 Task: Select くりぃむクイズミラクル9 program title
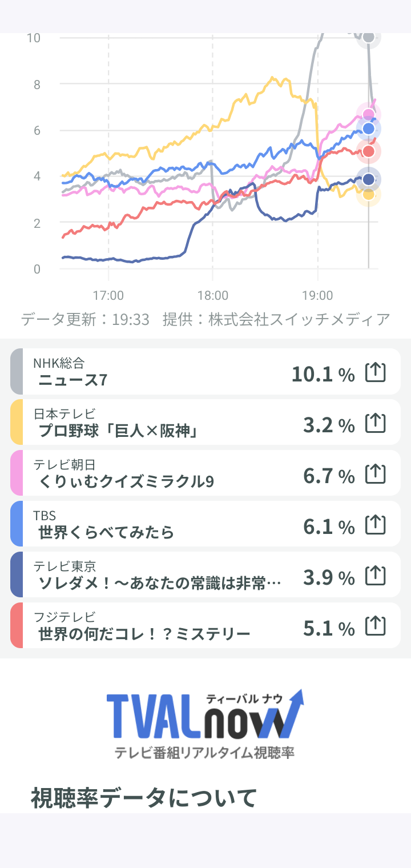point(126,482)
